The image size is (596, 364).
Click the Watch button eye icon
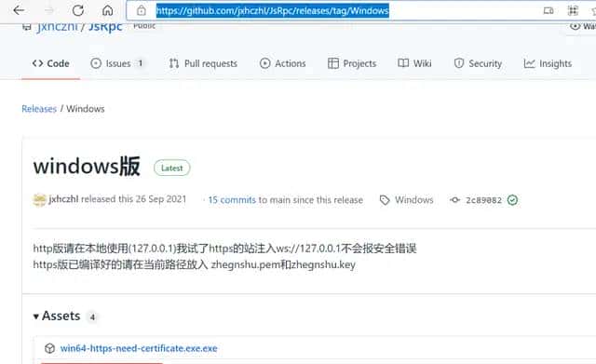[575, 26]
